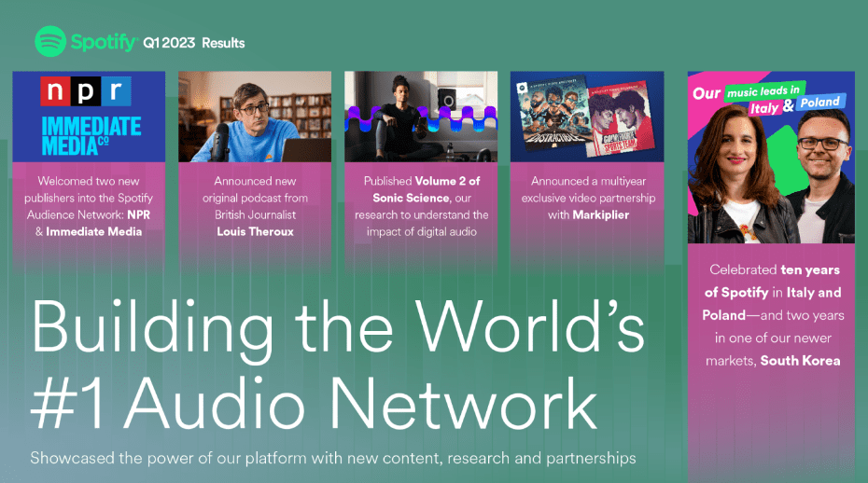Viewport: 868px width, 483px height.
Task: Click the NPR logo in first card
Action: (x=86, y=91)
